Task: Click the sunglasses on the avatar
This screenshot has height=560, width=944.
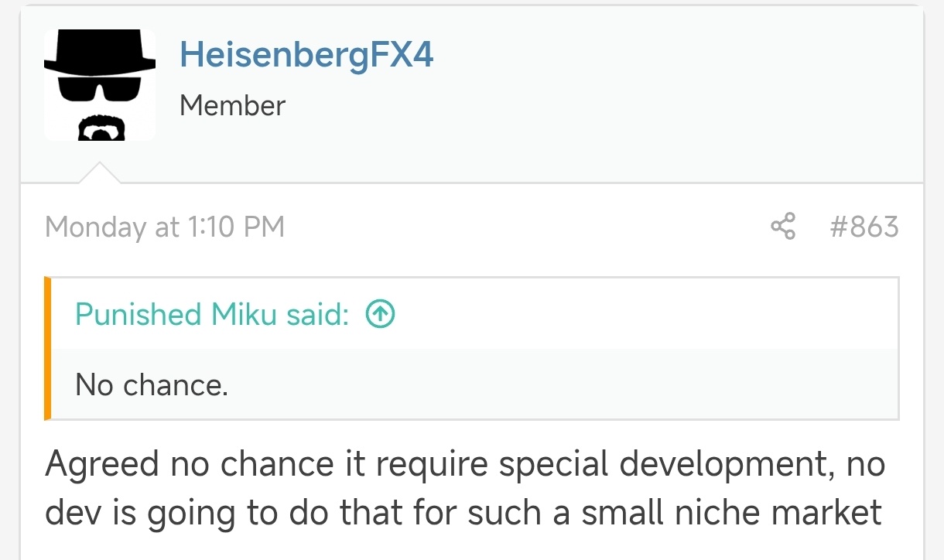Action: pos(99,91)
